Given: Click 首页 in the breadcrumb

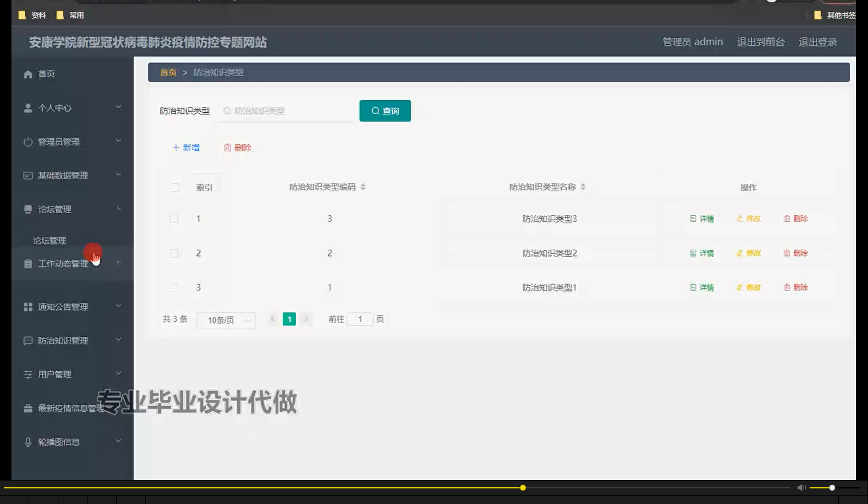Looking at the screenshot, I should click(x=168, y=72).
